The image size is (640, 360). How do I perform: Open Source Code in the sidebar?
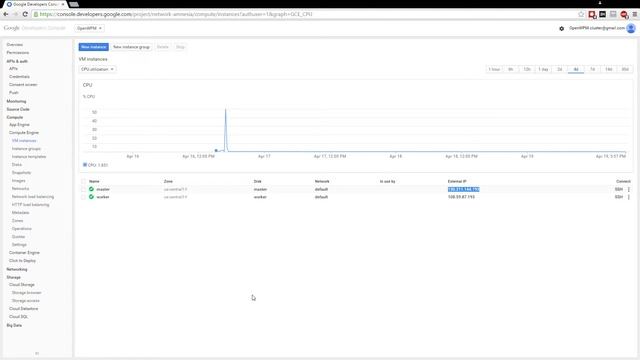click(x=18, y=109)
